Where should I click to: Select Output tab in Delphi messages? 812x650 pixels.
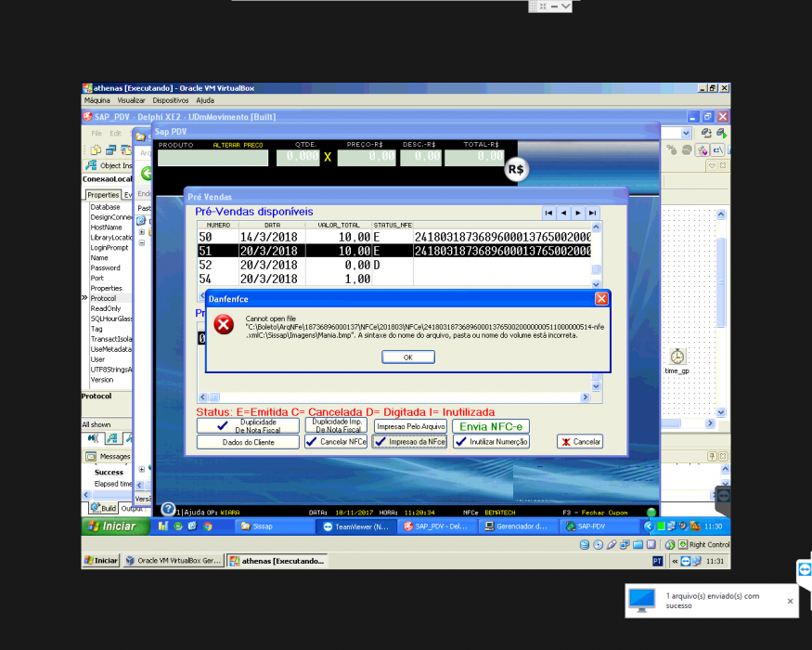[x=132, y=509]
